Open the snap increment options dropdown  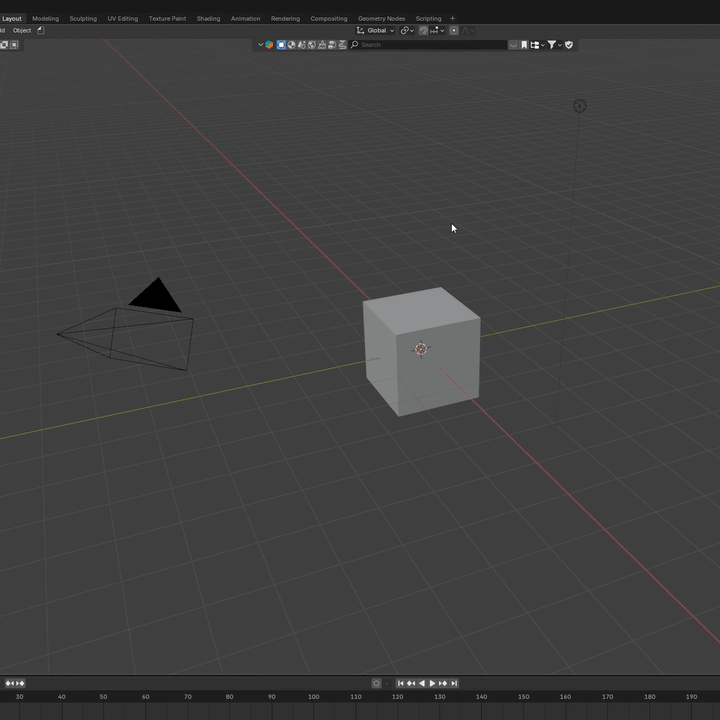[438, 30]
